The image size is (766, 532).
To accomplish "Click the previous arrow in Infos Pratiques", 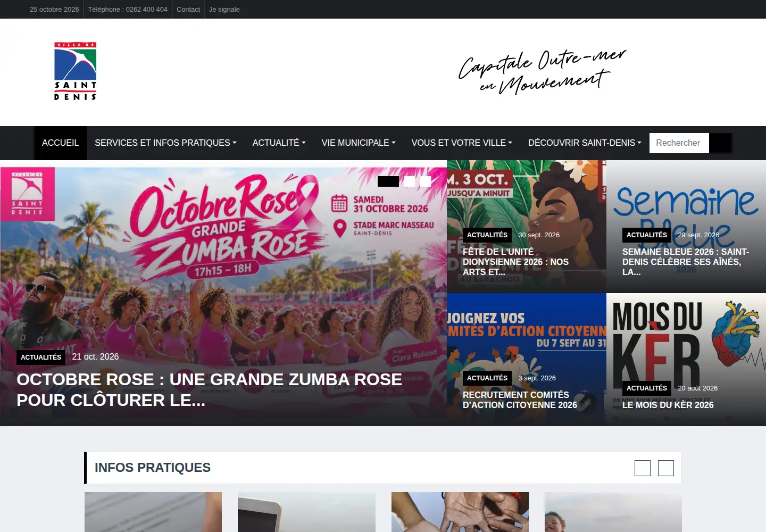I will [643, 468].
